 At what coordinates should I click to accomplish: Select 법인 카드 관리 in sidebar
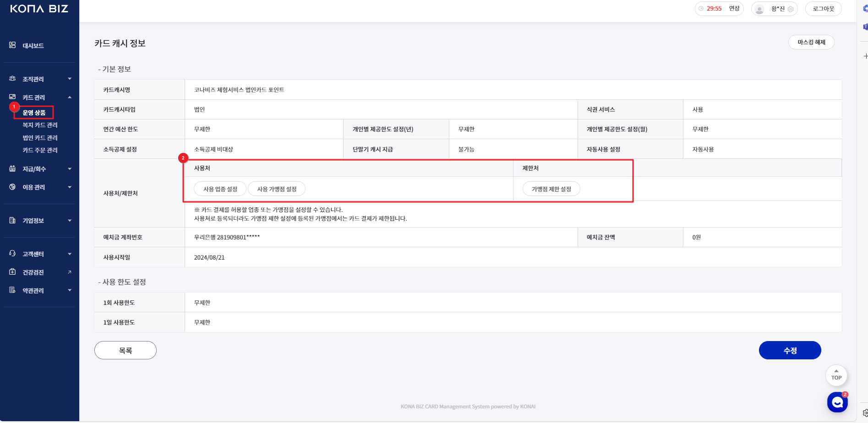click(40, 138)
